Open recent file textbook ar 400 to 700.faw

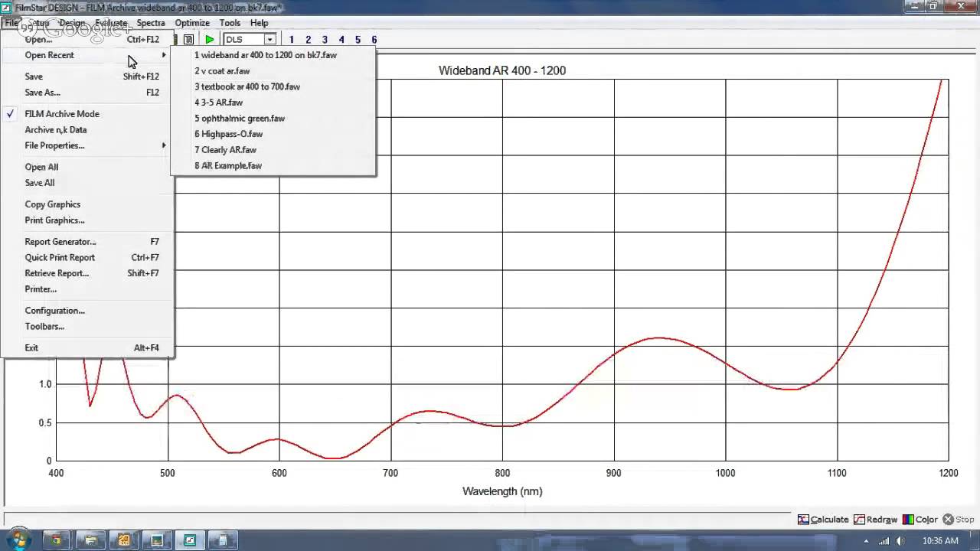[x=273, y=86]
